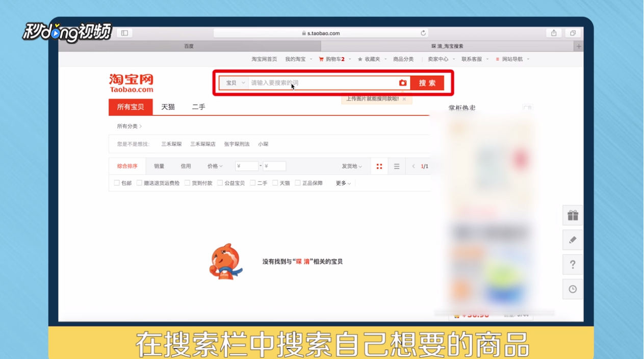This screenshot has width=644, height=359.
Task: Expand the 卖家中心 dropdown menu
Action: pos(441,59)
